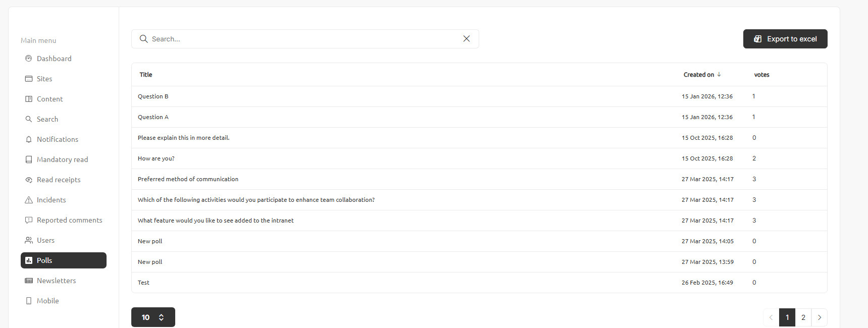Open Reported comments section

pos(69,220)
